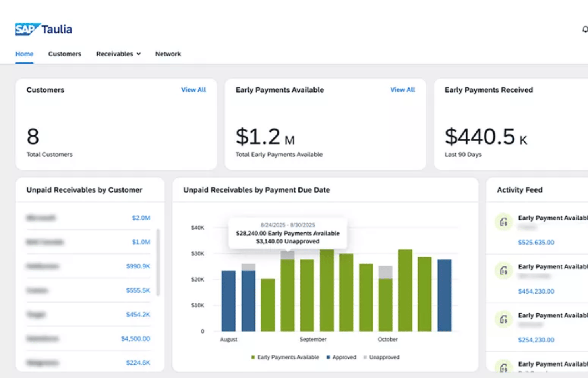Click the Unpaid Receivables by Payment Due Date heading
This screenshot has width=588, height=392.
click(x=257, y=190)
